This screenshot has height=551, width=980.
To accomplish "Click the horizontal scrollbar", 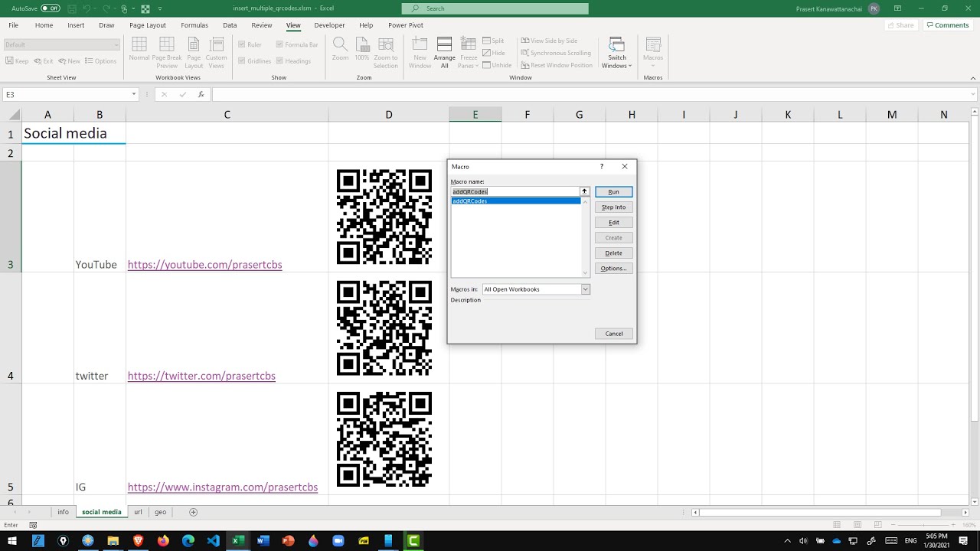I will (820, 512).
